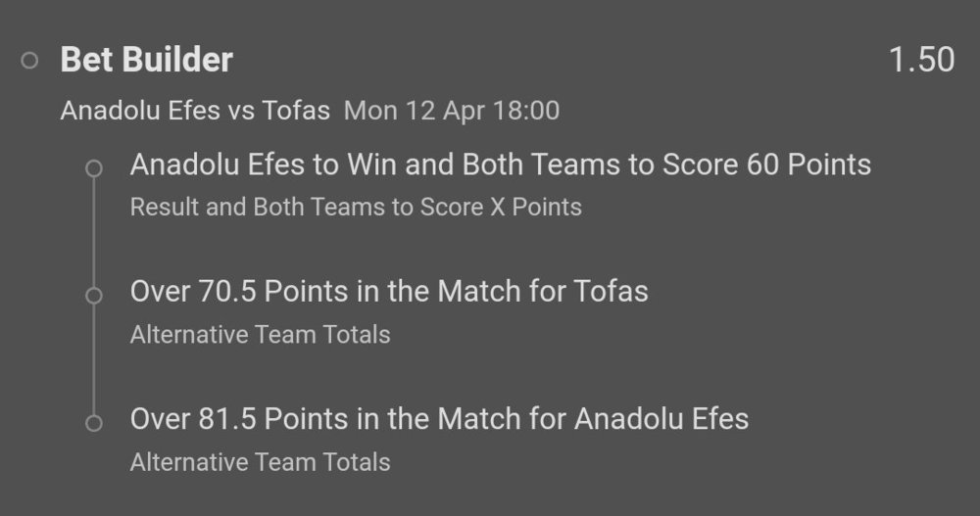980x516 pixels.
Task: Open Anadolu Efes to Win and Both Teams to Score selection
Action: point(500,164)
